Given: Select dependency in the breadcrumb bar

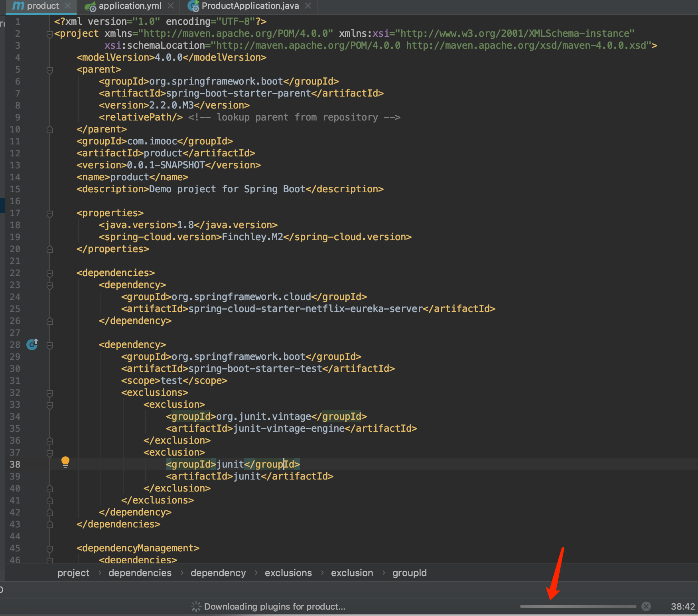Looking at the screenshot, I should tap(218, 573).
